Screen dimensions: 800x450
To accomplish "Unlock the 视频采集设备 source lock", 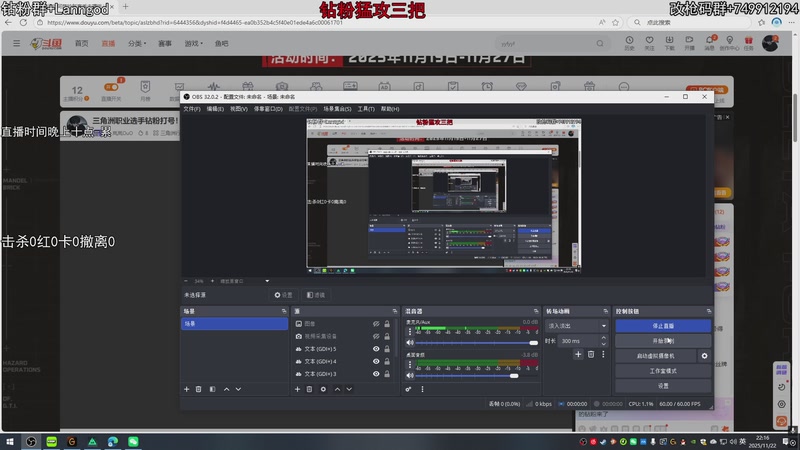I will tap(387, 337).
